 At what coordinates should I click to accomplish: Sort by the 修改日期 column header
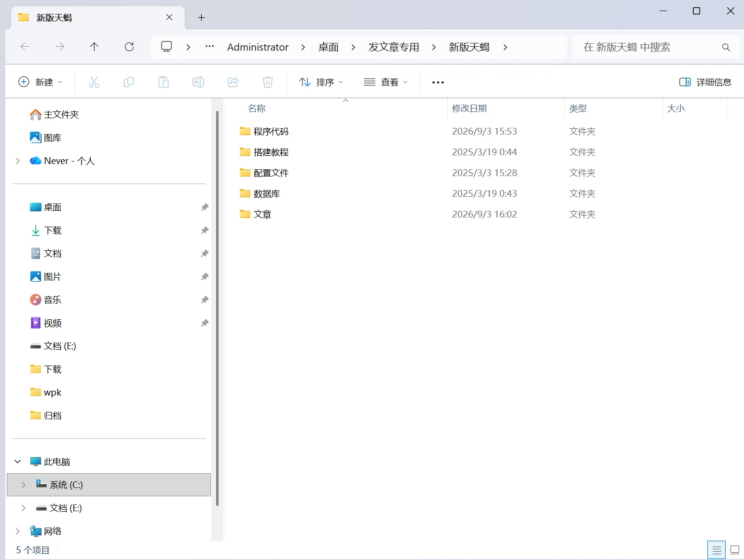506,108
